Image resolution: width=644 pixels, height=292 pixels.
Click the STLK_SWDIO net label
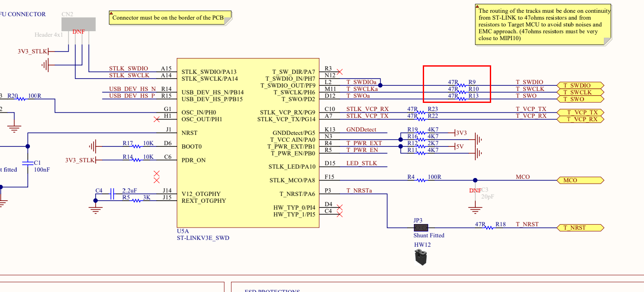coord(129,68)
